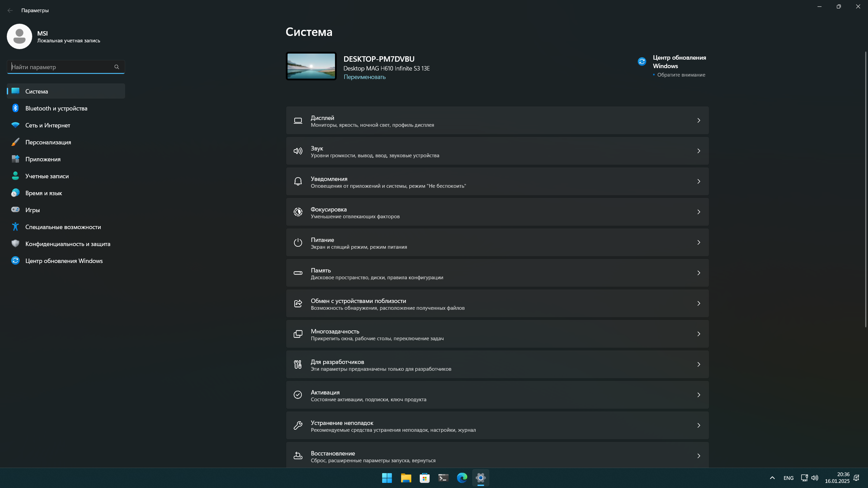Click the Переименовать link
The height and width of the screenshot is (488, 868).
(364, 77)
